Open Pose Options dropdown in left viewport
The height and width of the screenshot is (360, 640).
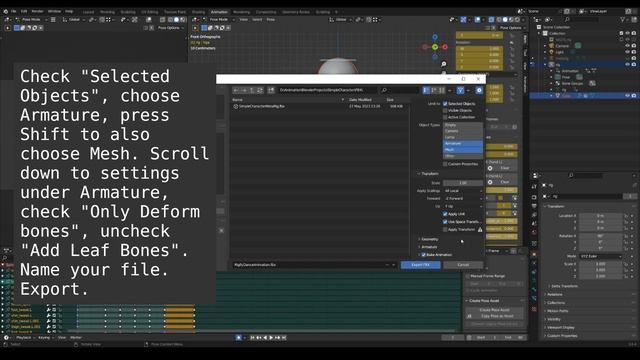click(171, 28)
